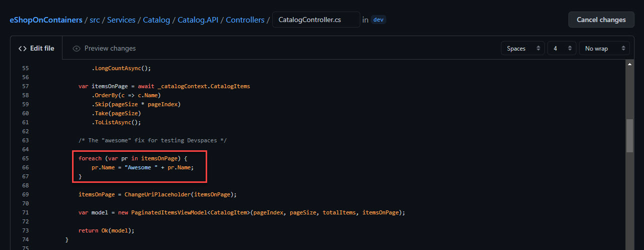Click the editor scrollbar's up arrow
This screenshot has height=250, width=644.
pyautogui.click(x=629, y=64)
